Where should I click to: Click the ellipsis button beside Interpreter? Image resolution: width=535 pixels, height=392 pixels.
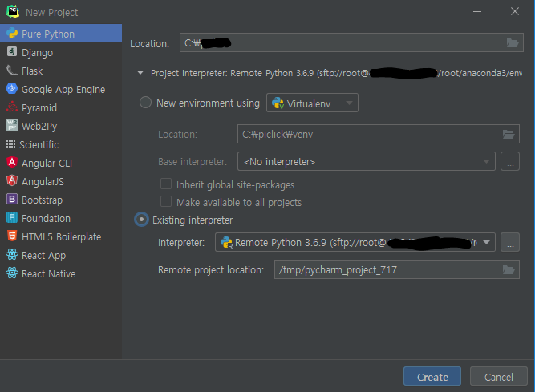510,242
